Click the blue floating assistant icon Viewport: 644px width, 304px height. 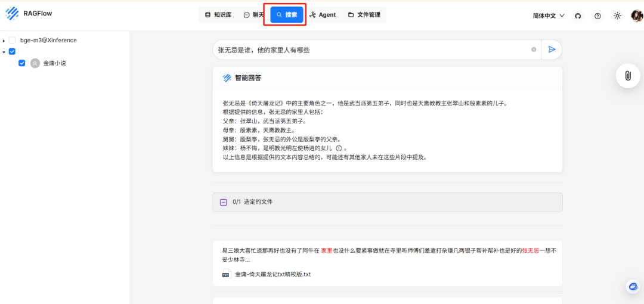pos(633,286)
